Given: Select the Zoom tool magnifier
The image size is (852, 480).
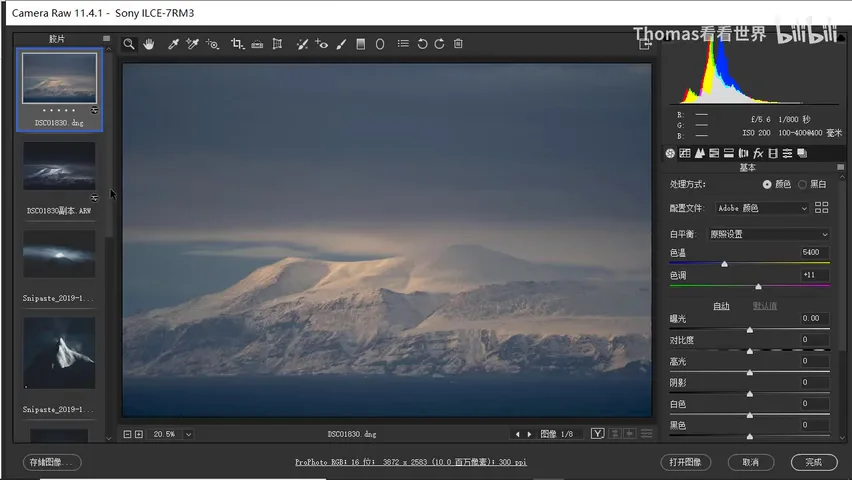Looking at the screenshot, I should (x=129, y=44).
